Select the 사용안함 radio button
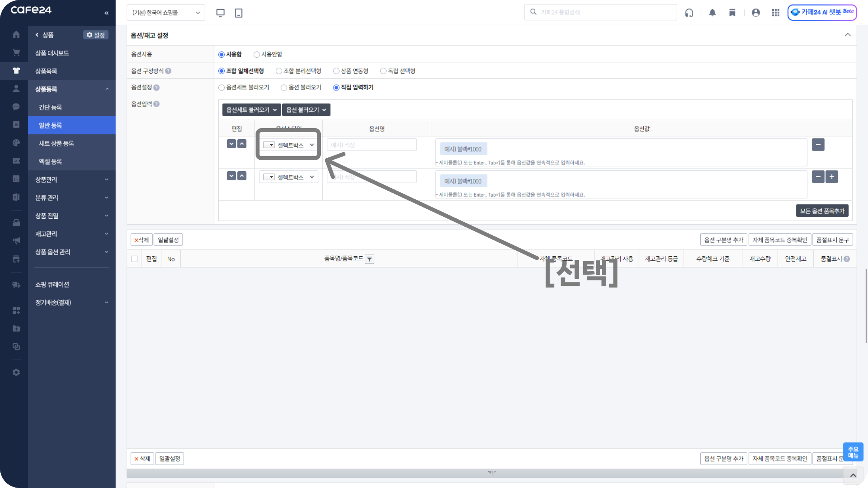Screen dimensions: 868x488 pos(257,55)
